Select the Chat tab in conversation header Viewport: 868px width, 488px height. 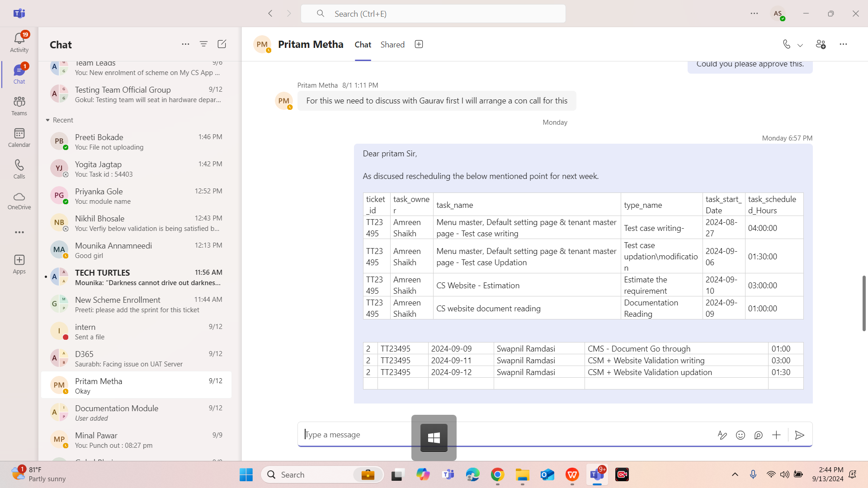click(363, 44)
